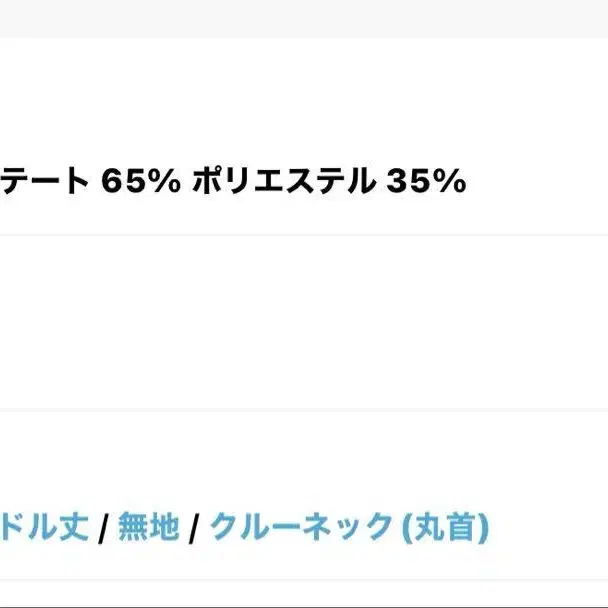608x608 pixels.
Task: Click the blank area below the tag row
Action: click(304, 596)
